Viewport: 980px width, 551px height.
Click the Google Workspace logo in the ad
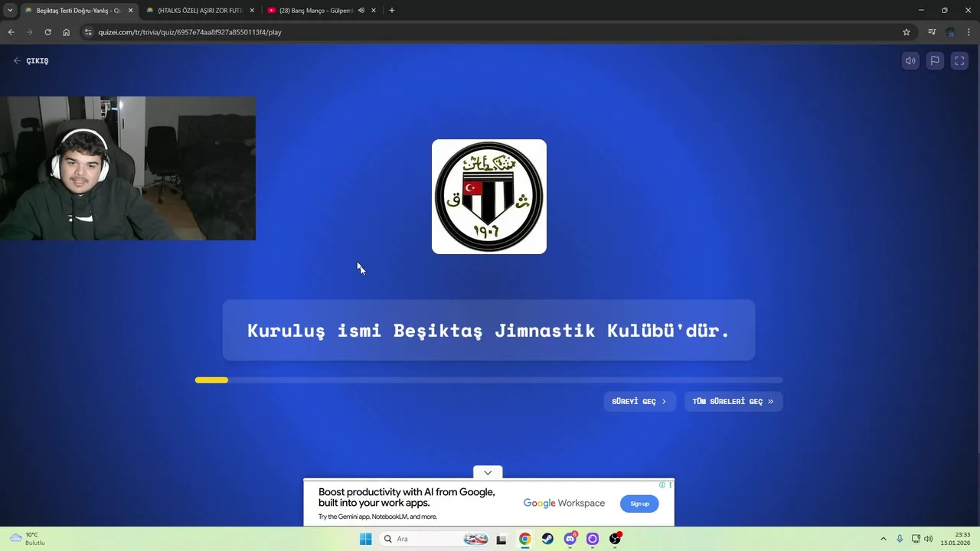click(564, 503)
